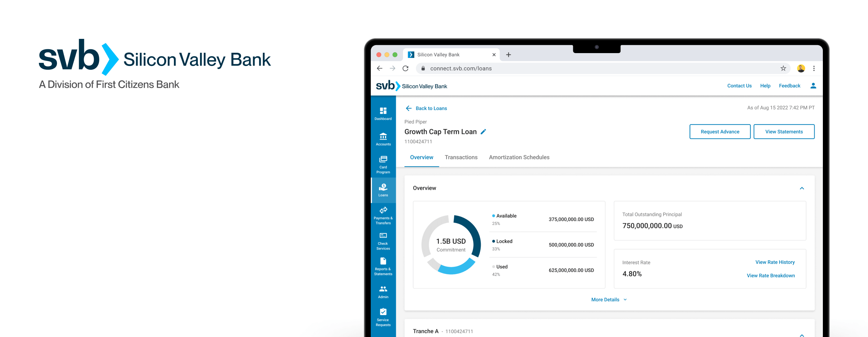The image size is (868, 337).
Task: Close the Silicon Valley Bank browser tab
Action: coord(494,55)
